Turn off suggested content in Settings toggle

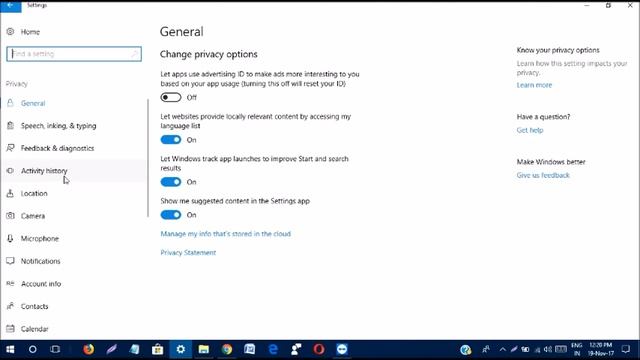coord(171,215)
